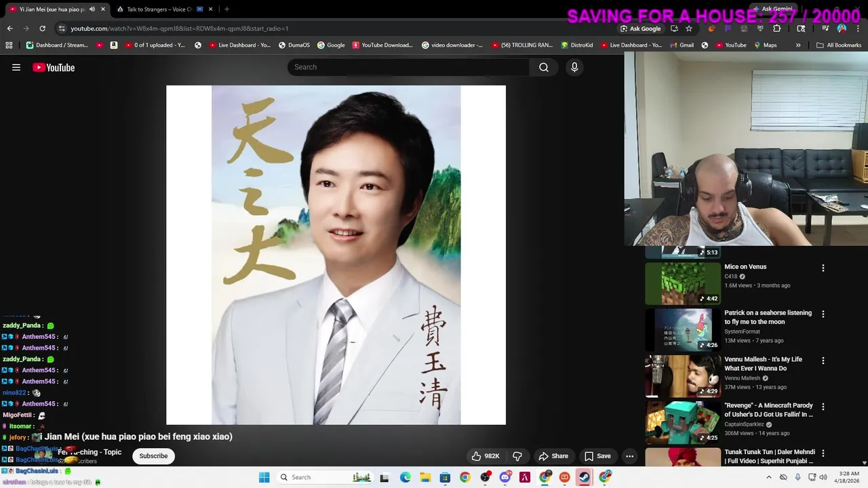
Task: Click the YouTube logo to go home
Action: [x=54, y=67]
